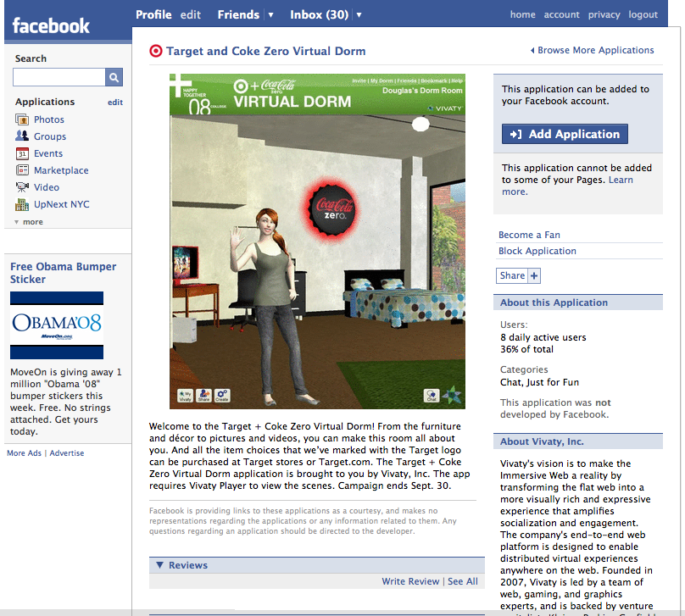Click the Obama'08 ad image
Screen dimensions: 685x616
pyautogui.click(x=57, y=325)
